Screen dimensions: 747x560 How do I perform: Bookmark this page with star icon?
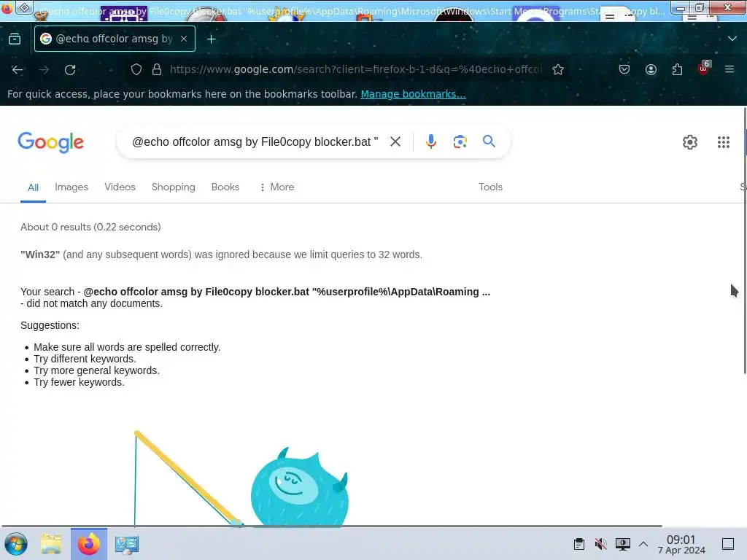click(558, 69)
